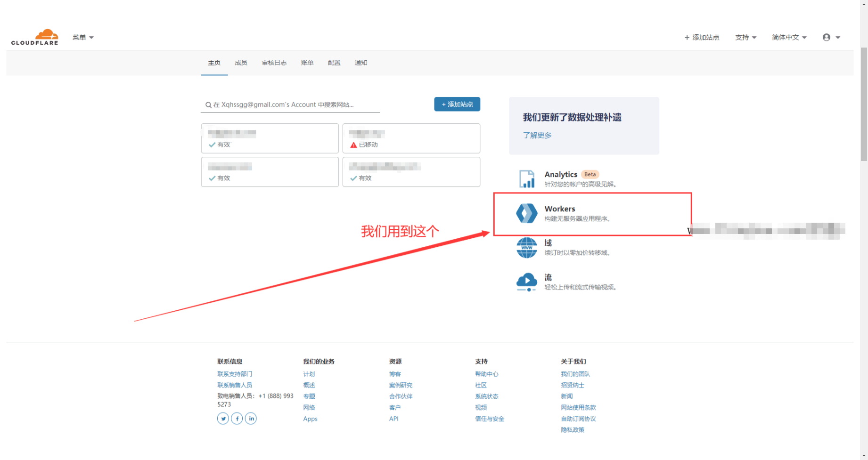868x460 pixels.
Task: Focus the site search input field
Action: [290, 105]
